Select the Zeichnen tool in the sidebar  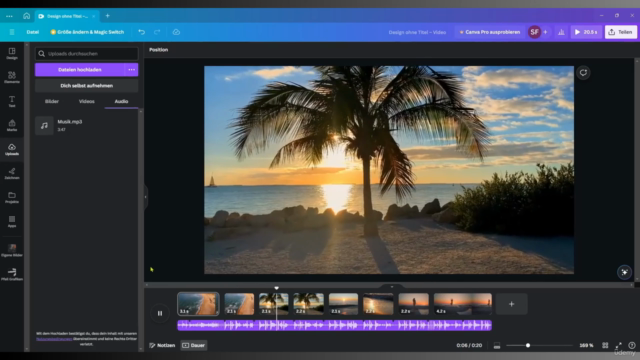[12, 173]
